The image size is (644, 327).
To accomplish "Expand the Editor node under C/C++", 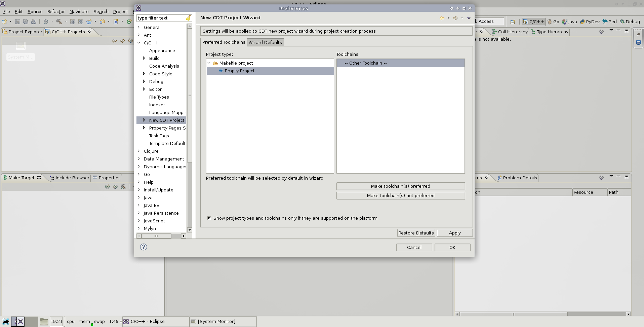I will coord(144,89).
